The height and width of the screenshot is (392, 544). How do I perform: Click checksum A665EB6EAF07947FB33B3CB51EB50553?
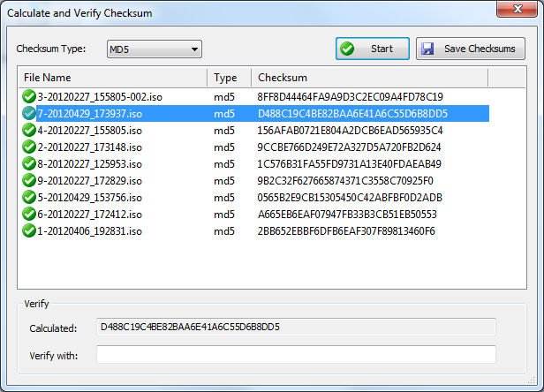347,214
